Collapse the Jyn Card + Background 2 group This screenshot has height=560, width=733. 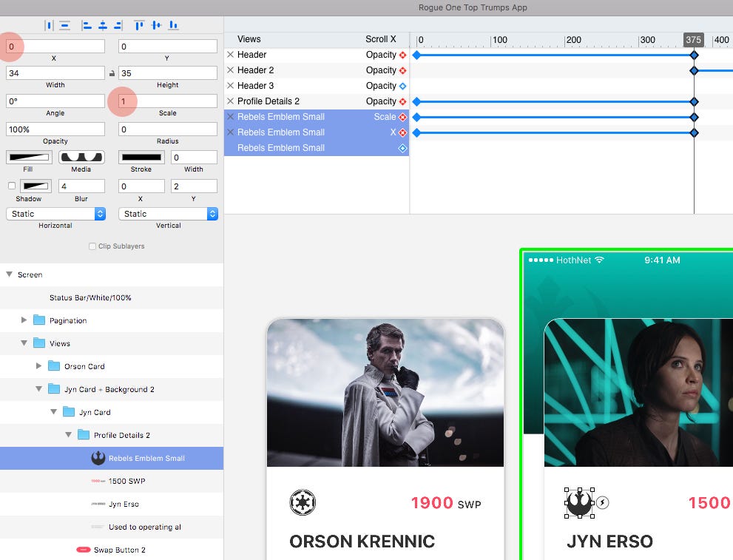38,389
